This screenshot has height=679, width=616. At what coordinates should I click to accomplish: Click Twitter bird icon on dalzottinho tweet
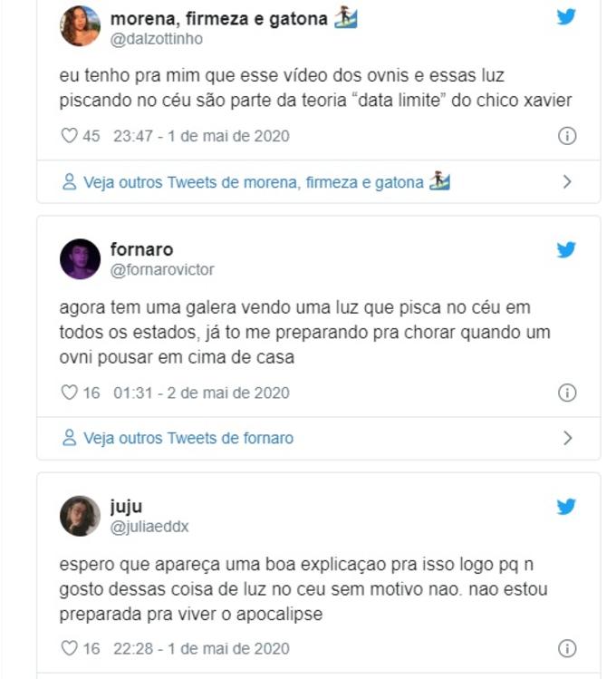pos(566,16)
